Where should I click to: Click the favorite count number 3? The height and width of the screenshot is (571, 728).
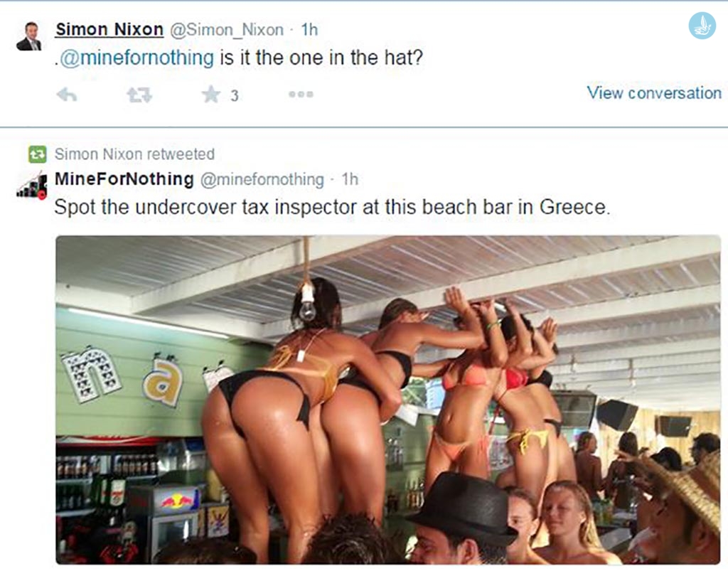point(235,95)
